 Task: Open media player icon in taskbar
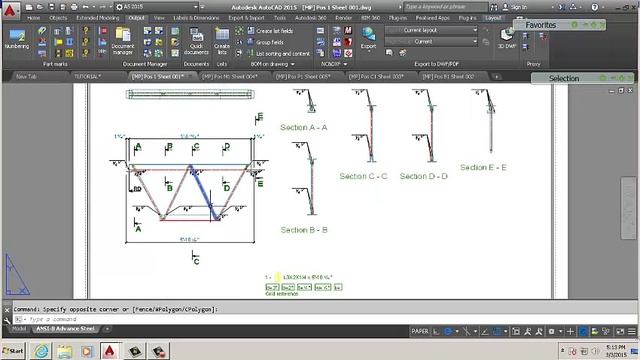pos(87,351)
